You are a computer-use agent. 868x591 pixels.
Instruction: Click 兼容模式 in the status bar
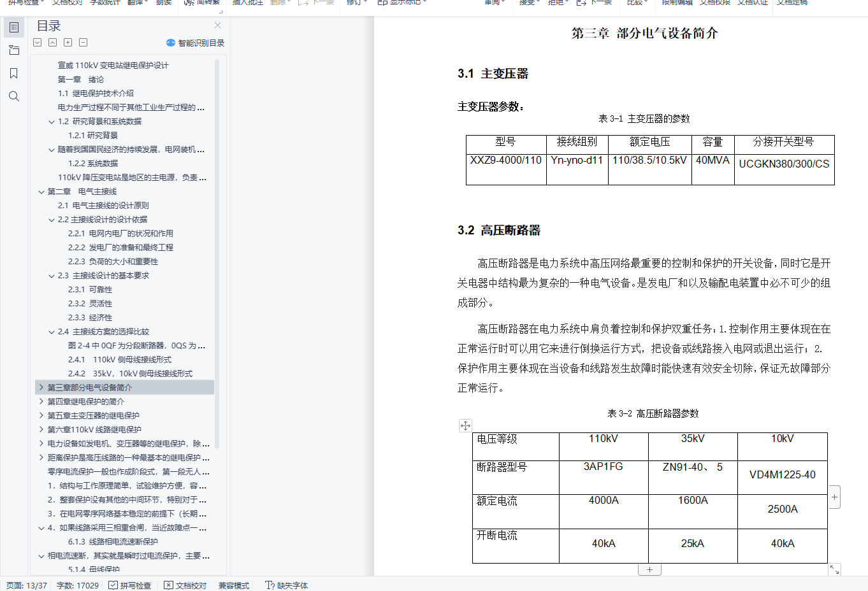click(234, 585)
